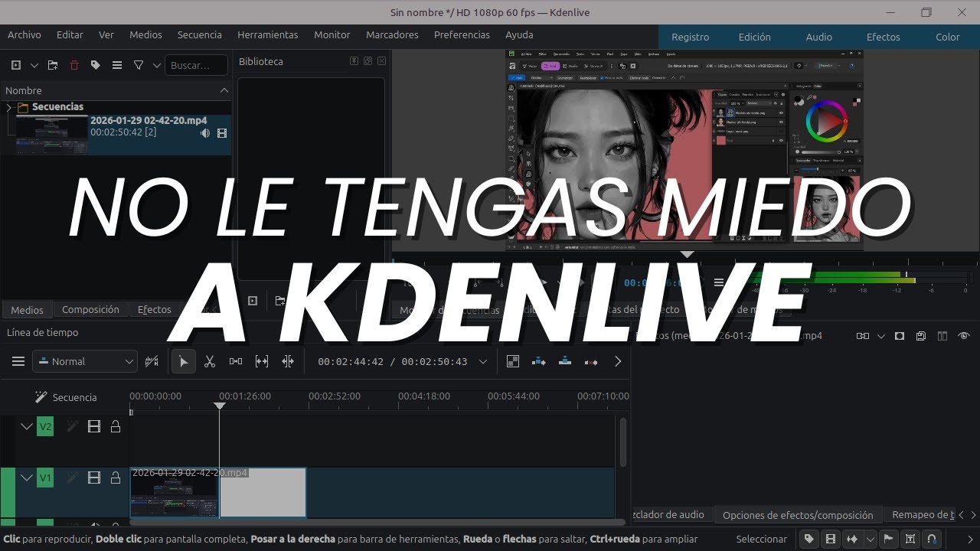980x551 pixels.
Task: Switch to the Color workspace
Action: coord(948,37)
